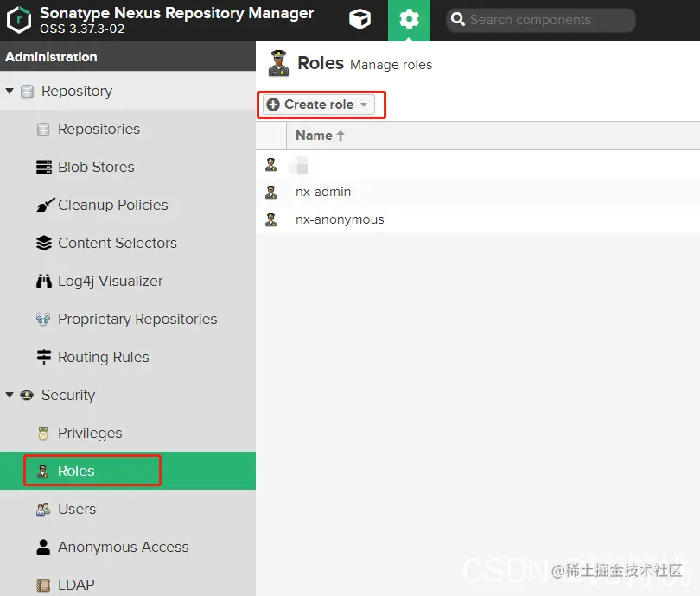Screen dimensions: 700x596
Task: Click the plus icon on Create role
Action: [273, 105]
